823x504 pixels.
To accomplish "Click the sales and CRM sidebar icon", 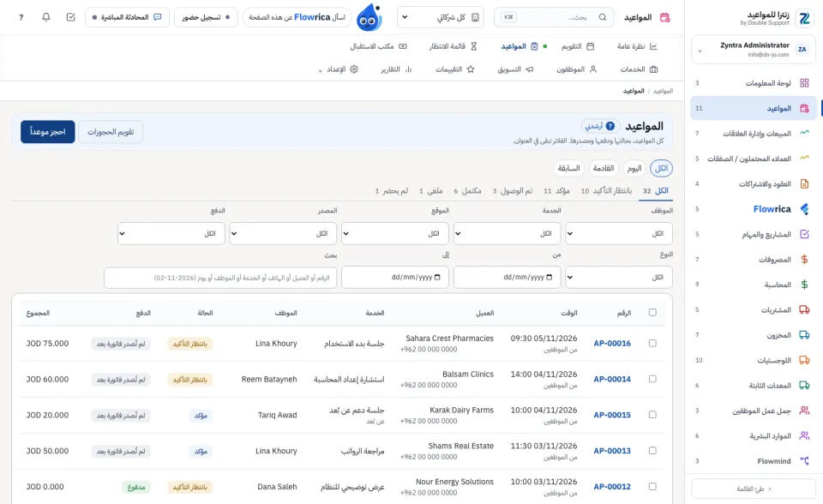I will point(804,133).
